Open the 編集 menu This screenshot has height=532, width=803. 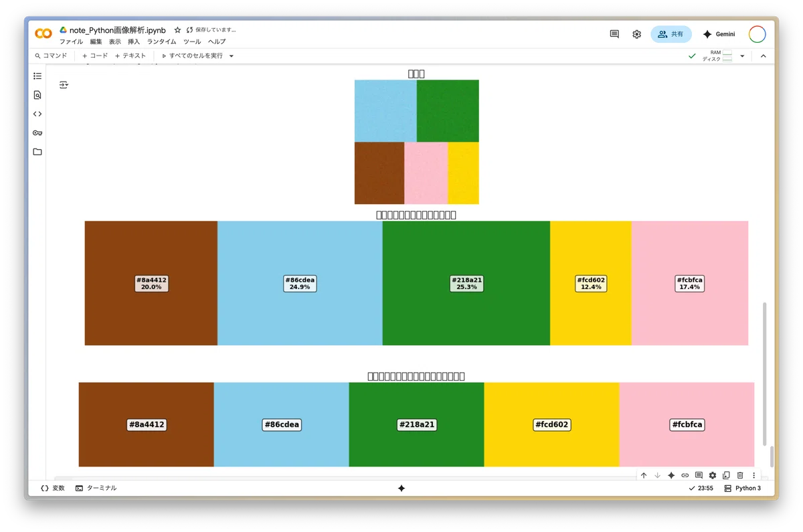pyautogui.click(x=96, y=41)
